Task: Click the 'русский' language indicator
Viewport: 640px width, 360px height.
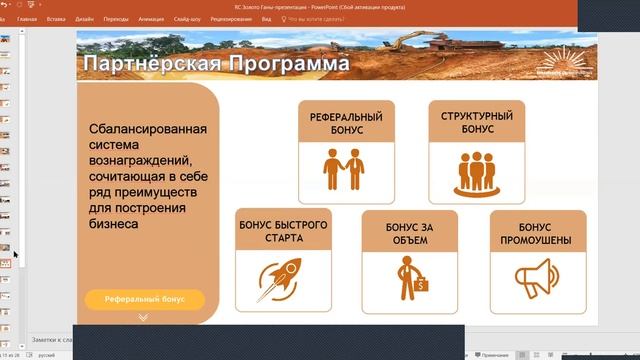Action: [x=47, y=356]
